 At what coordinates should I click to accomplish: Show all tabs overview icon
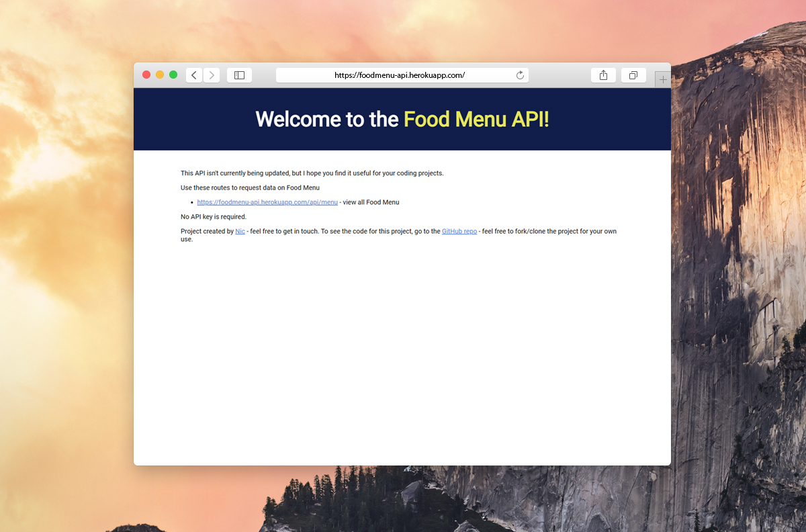coord(633,75)
